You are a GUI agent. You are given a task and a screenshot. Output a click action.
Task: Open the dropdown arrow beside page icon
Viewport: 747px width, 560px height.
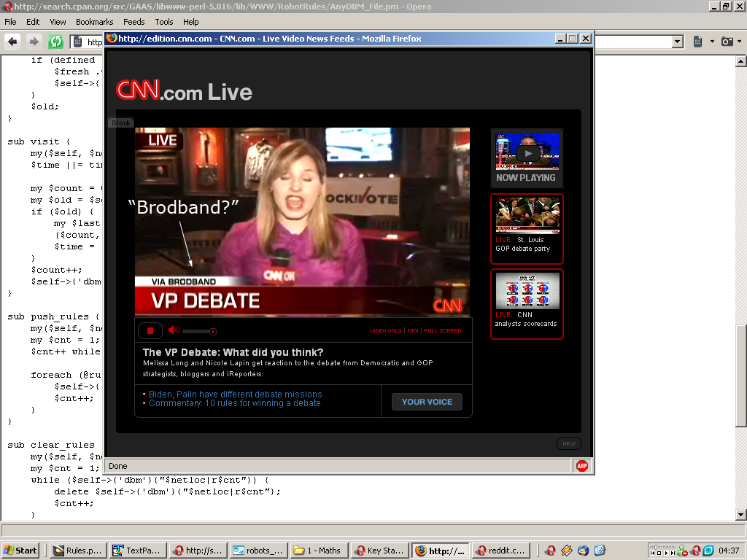pos(712,42)
